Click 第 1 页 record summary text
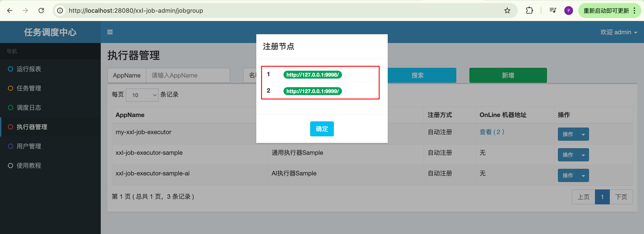The height and width of the screenshot is (234, 644). (153, 196)
